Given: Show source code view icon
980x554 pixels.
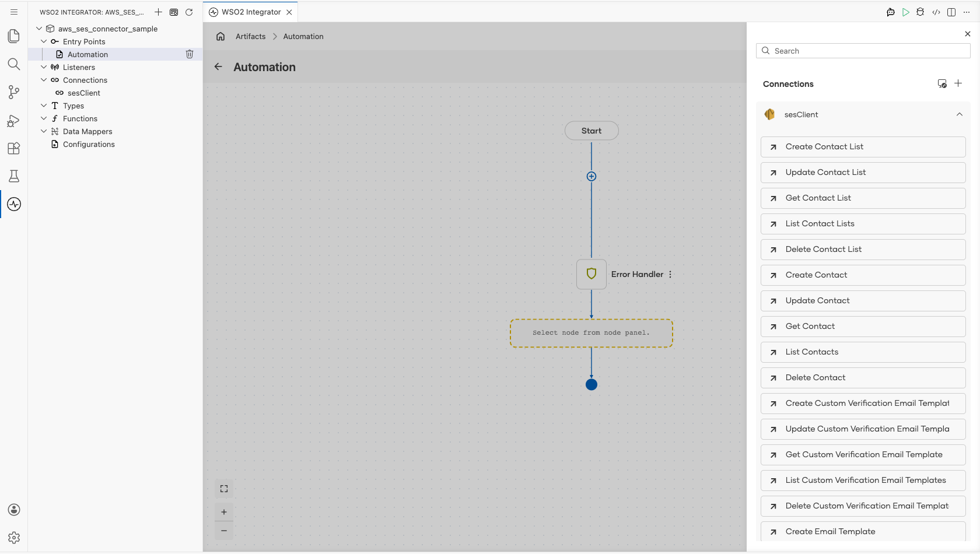Looking at the screenshot, I should [x=936, y=12].
